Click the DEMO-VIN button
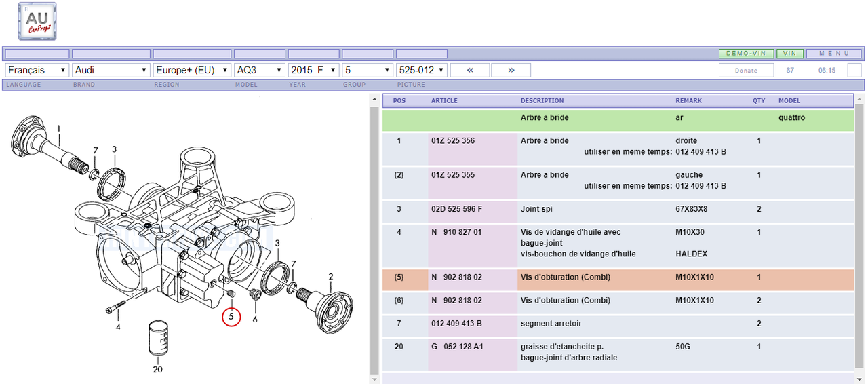Viewport: 868px width, 384px height. [x=746, y=54]
